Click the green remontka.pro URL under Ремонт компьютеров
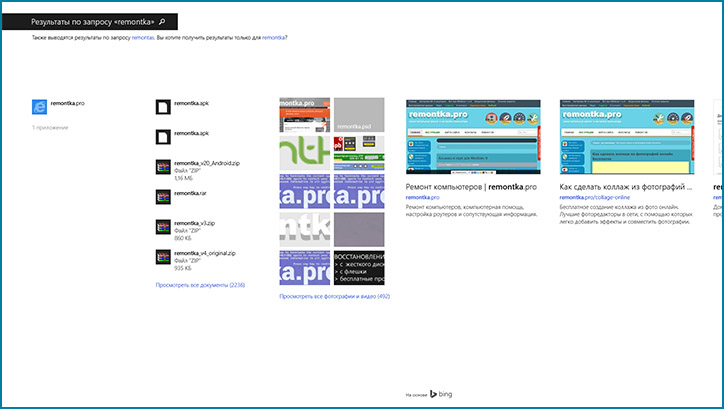 click(x=422, y=198)
